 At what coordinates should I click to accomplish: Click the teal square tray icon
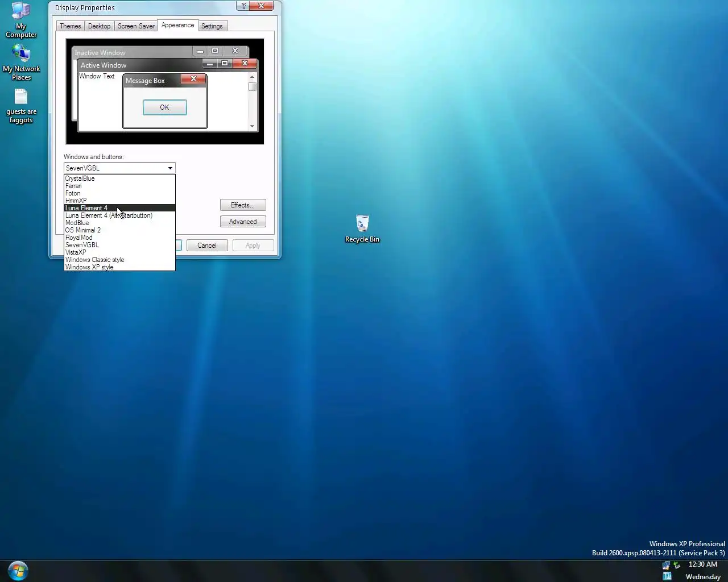coord(667,576)
